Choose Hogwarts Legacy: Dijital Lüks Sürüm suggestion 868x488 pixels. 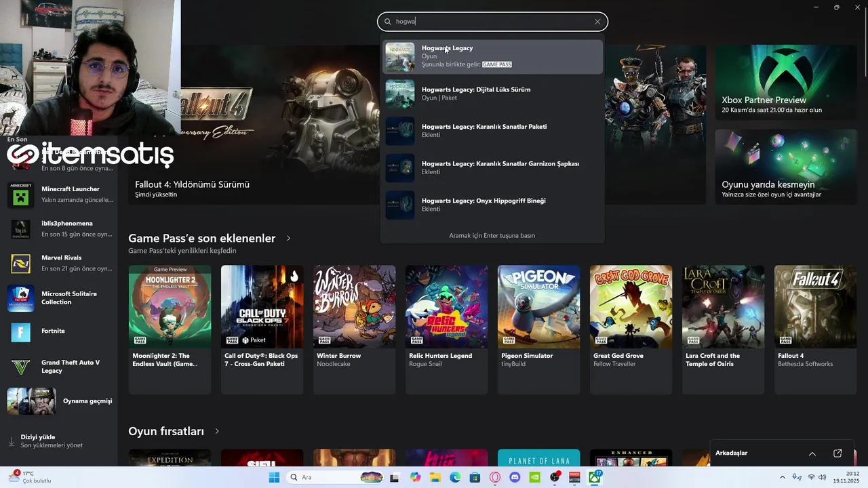(492, 94)
